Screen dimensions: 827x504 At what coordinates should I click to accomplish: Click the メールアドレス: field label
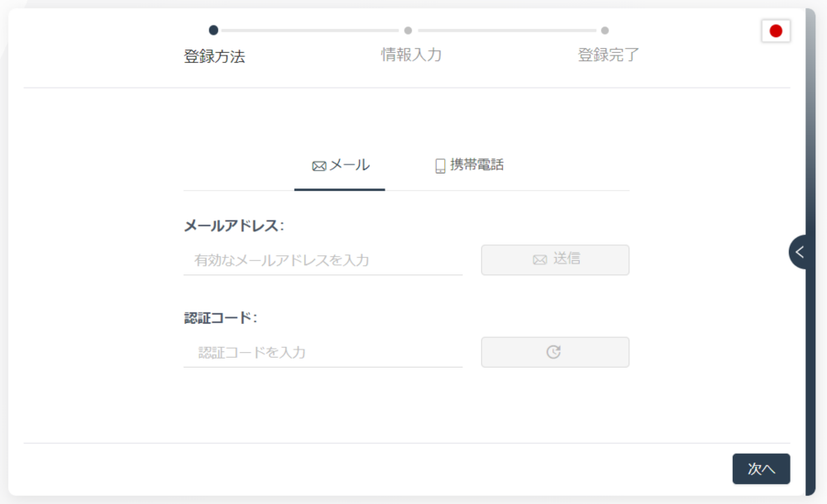234,226
